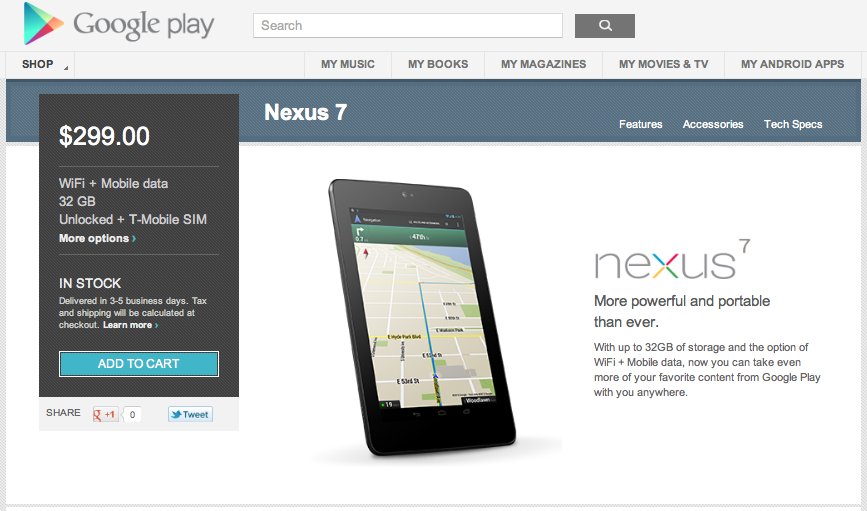Screen dimensions: 867x511
Task: Open MY MAGAZINES section
Action: point(544,65)
